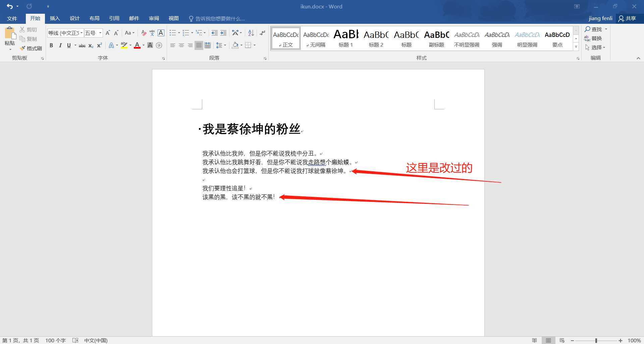The image size is (644, 344).
Task: Toggle justify alignment
Action: click(199, 45)
